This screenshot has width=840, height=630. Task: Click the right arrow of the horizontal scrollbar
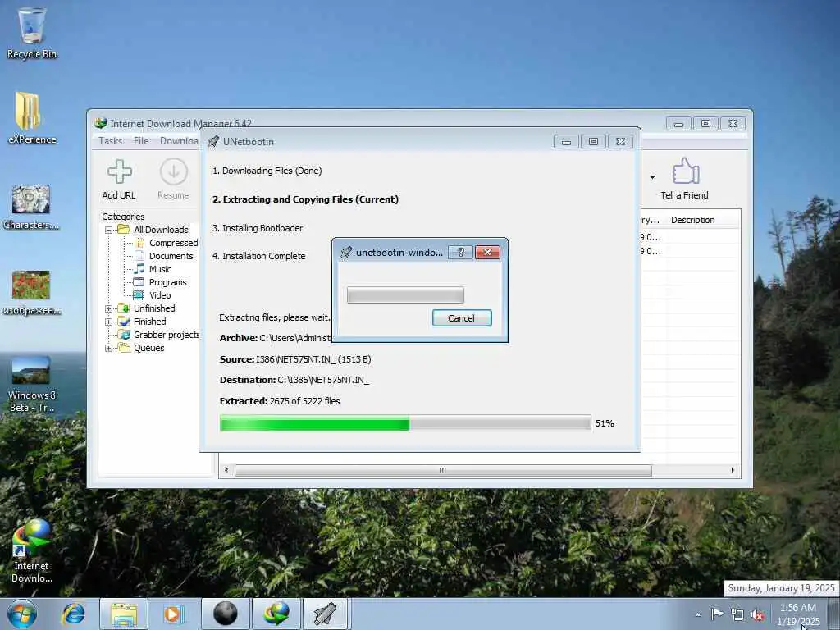[733, 470]
